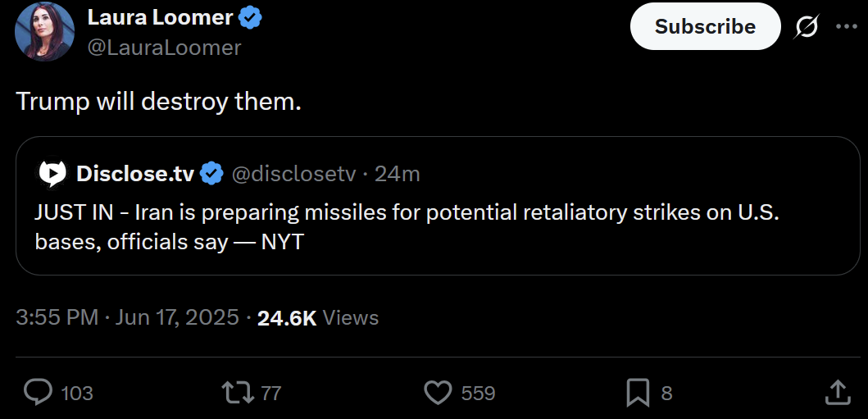The width and height of the screenshot is (868, 419).
Task: Open the share post icon
Action: 838,393
